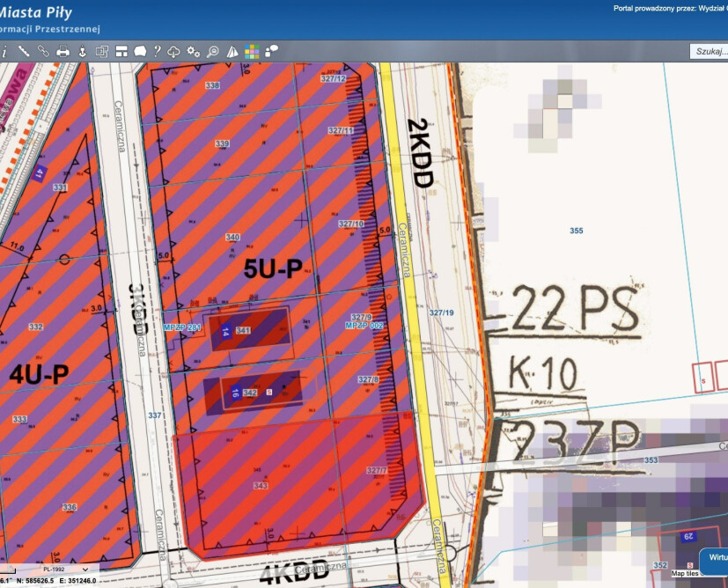The width and height of the screenshot is (728, 588).
Task: Click the question mark help icon
Action: tap(157, 51)
